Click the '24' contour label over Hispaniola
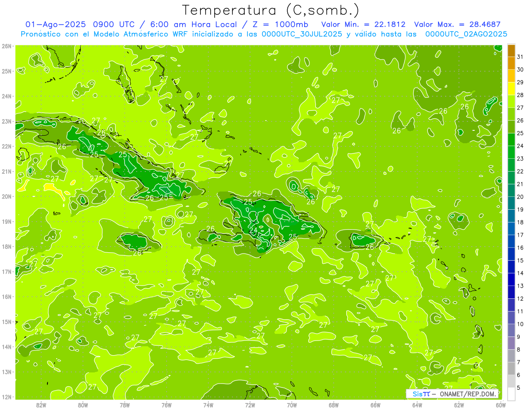The image size is (532, 411). click(253, 231)
